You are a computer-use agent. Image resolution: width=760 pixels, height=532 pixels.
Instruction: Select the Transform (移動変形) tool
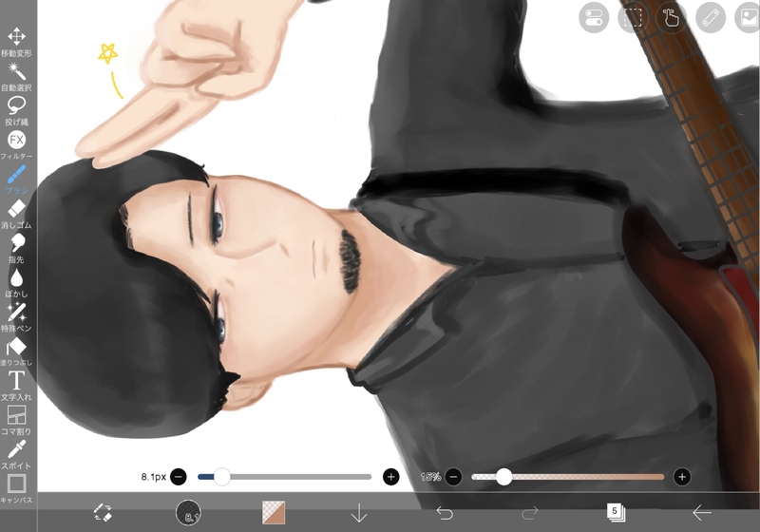16,42
